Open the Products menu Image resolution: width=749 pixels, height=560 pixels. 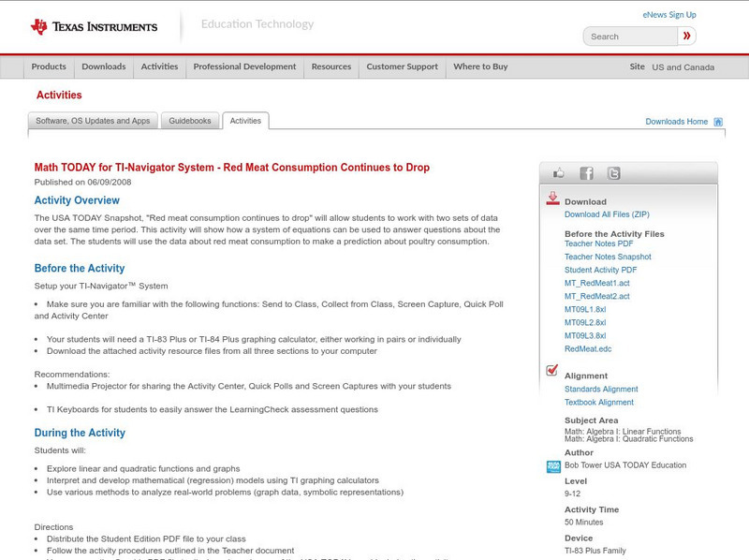[49, 66]
